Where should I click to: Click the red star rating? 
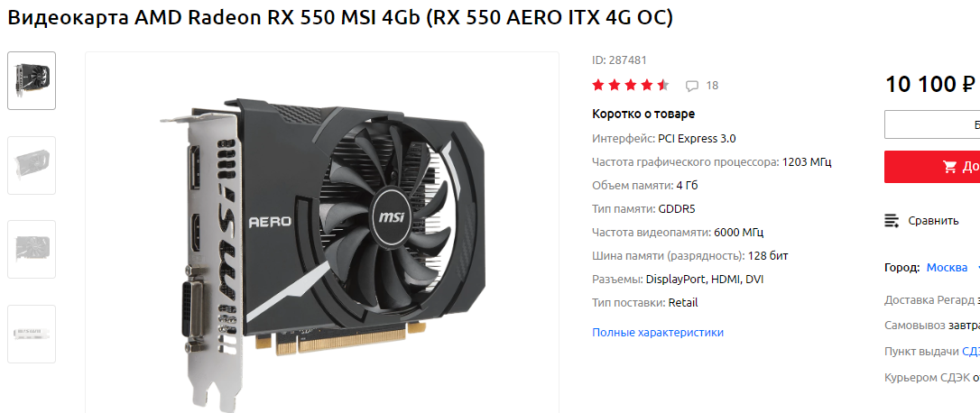pos(631,86)
